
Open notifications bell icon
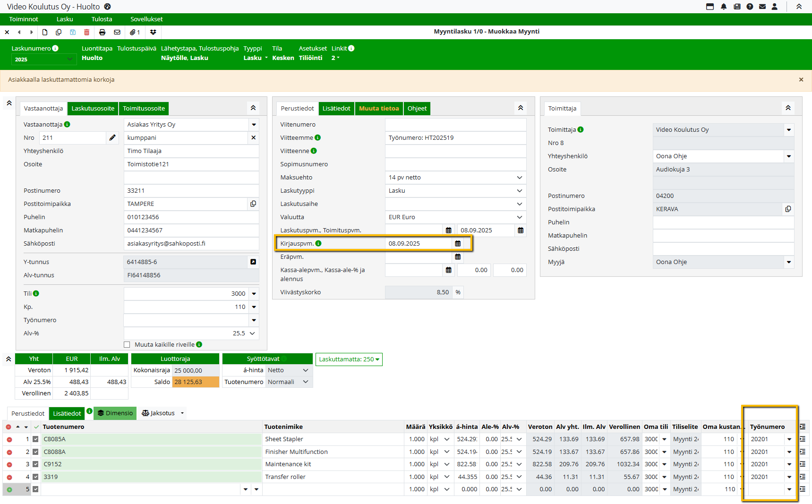coord(724,7)
